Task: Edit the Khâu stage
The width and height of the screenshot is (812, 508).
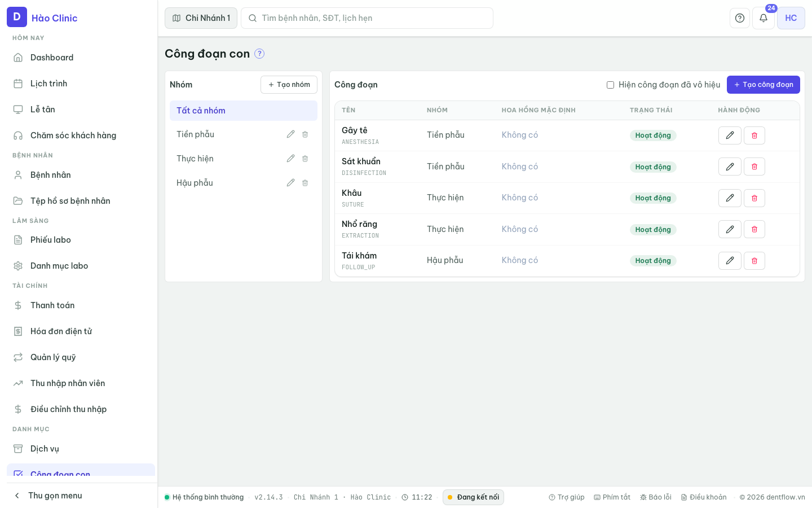Action: [730, 198]
